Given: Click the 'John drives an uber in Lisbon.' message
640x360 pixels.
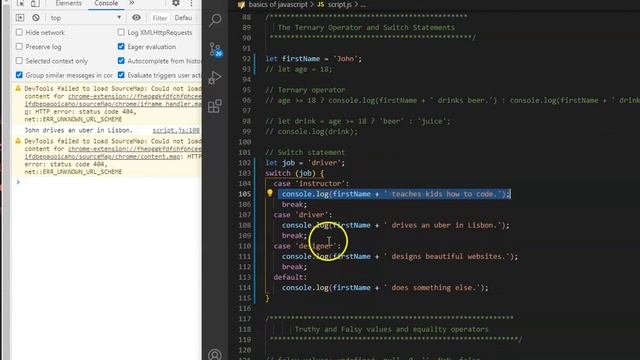Looking at the screenshot, I should pyautogui.click(x=78, y=130).
